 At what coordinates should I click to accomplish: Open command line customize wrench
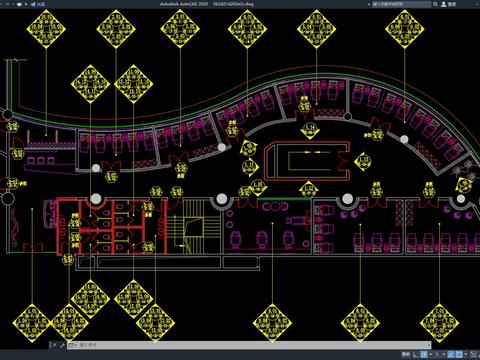coord(62,345)
